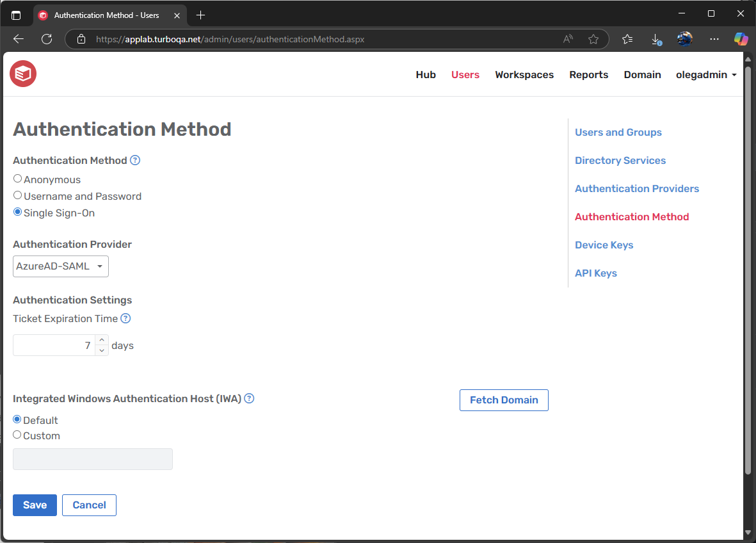This screenshot has height=543, width=756.
Task: Select the Username and Password option
Action: (x=17, y=195)
